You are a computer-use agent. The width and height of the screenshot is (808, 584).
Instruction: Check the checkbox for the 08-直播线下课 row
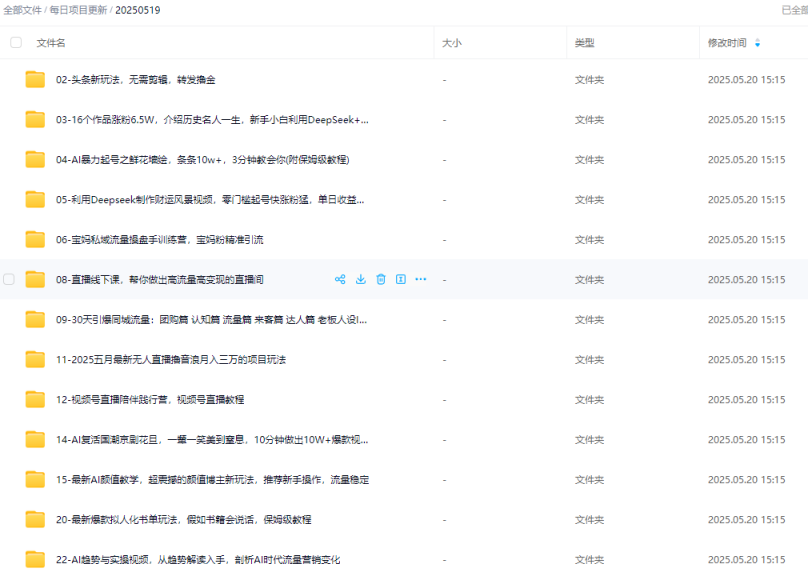click(x=9, y=279)
